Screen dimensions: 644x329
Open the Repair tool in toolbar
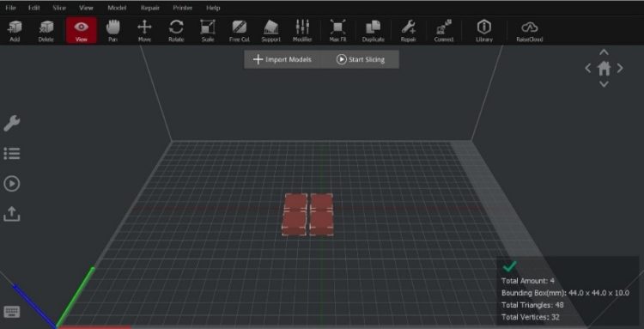pyautogui.click(x=409, y=30)
